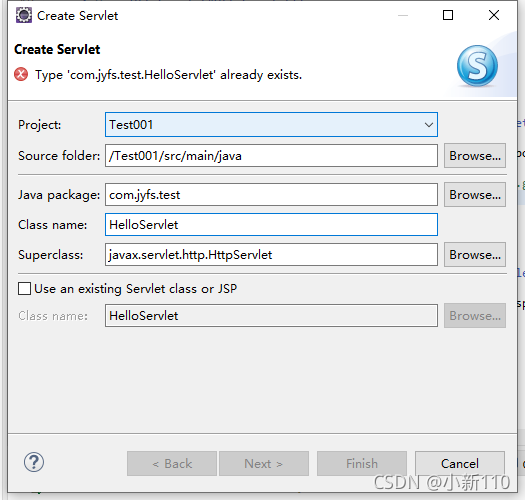
Task: Open help with the question mark icon
Action: [34, 462]
